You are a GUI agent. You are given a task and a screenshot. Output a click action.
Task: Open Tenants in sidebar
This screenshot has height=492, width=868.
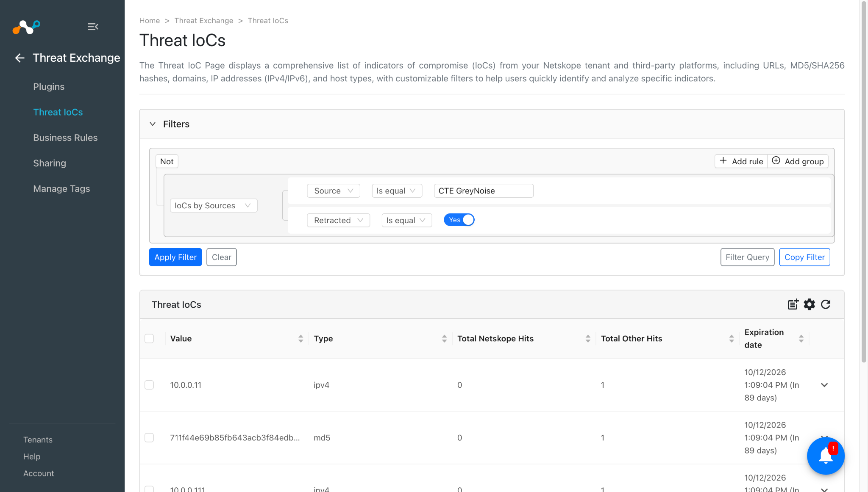38,439
